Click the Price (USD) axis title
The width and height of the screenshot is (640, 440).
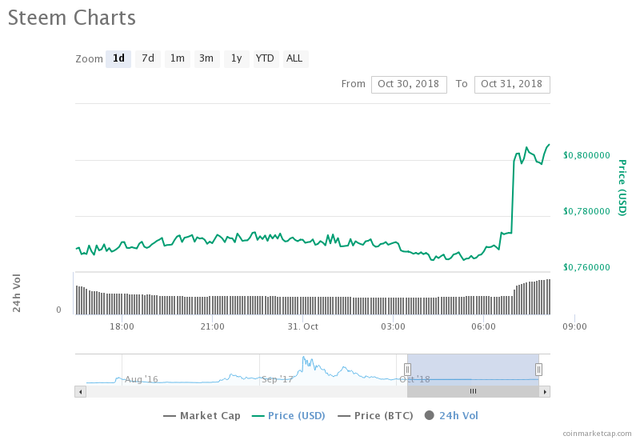[x=622, y=187]
